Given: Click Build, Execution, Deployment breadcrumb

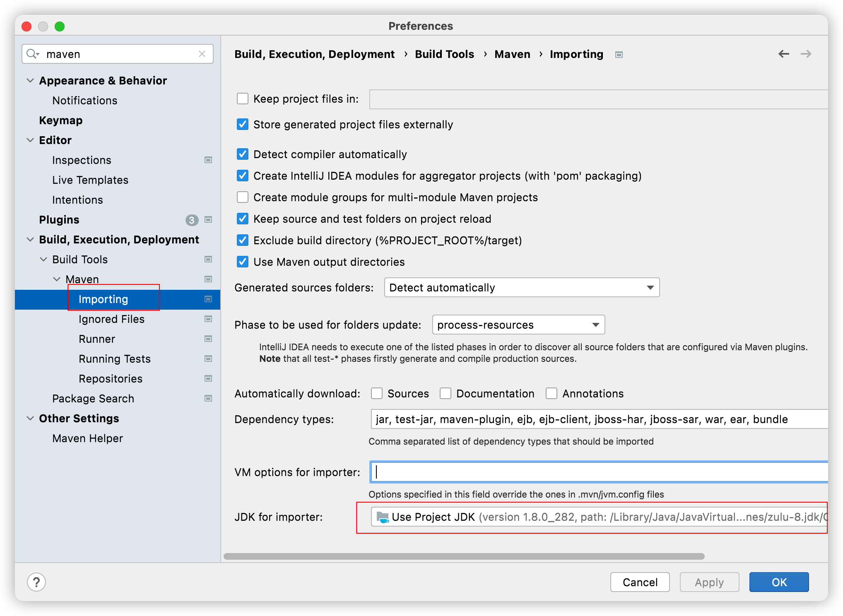Looking at the screenshot, I should [x=314, y=54].
